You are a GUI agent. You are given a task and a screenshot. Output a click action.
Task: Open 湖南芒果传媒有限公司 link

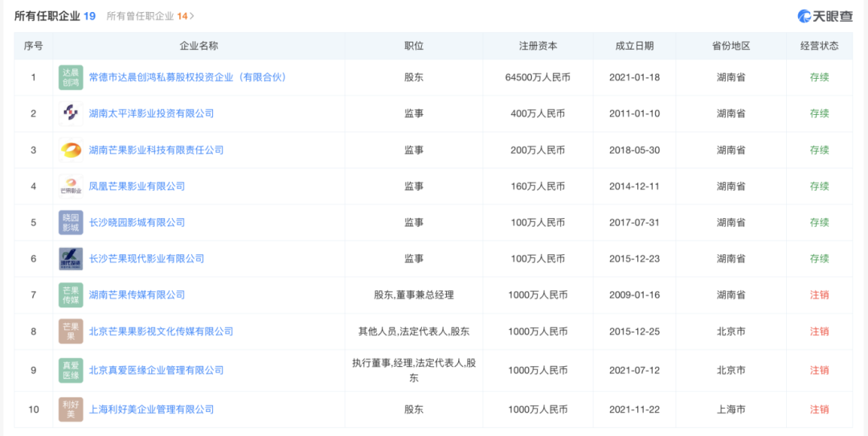[137, 295]
